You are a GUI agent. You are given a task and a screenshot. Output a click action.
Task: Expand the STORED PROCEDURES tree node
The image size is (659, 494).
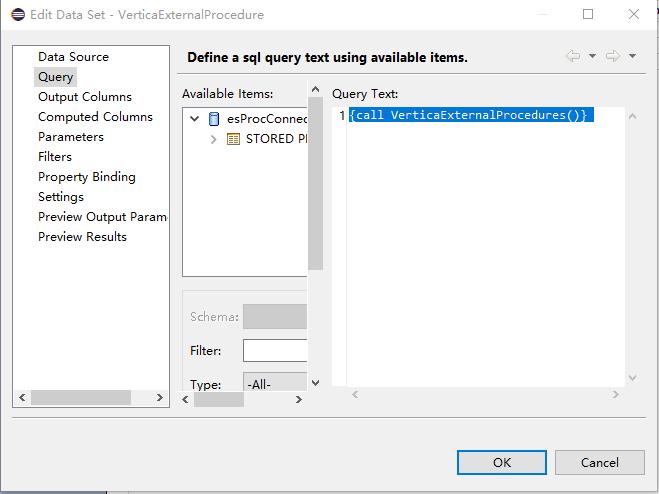click(x=213, y=139)
